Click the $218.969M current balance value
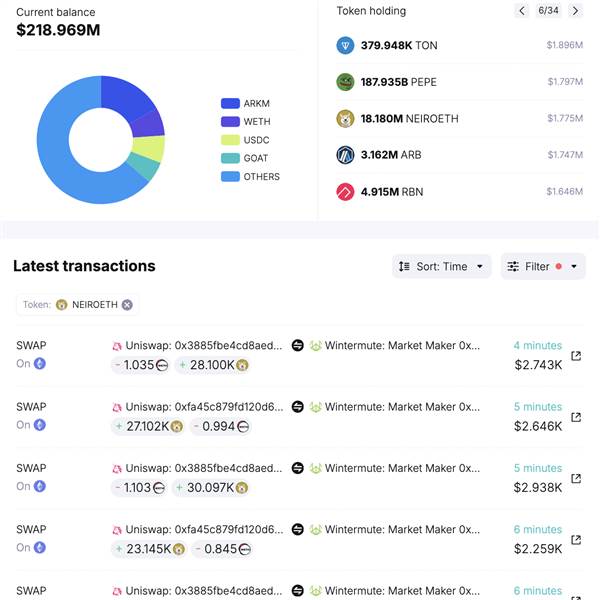Viewport: 600px width, 600px height. (58, 30)
